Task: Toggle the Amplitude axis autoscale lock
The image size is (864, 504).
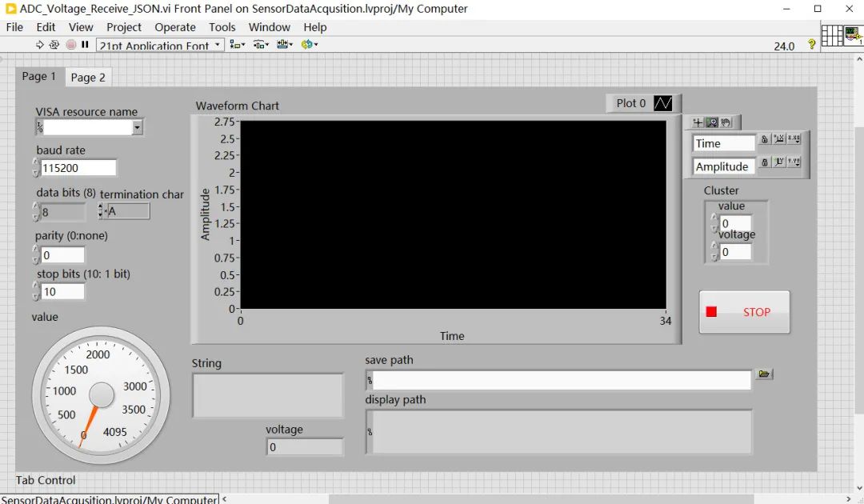Action: 764,162
